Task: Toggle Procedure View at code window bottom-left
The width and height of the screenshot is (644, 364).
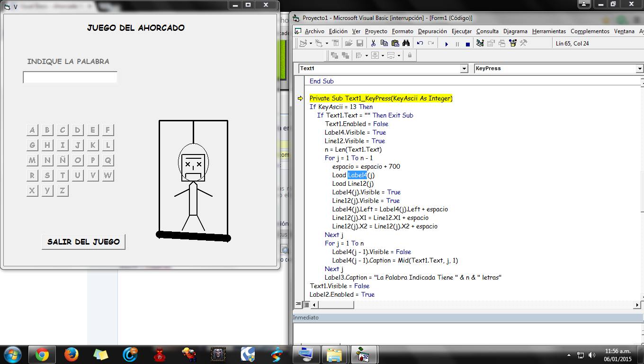Action: tap(298, 304)
